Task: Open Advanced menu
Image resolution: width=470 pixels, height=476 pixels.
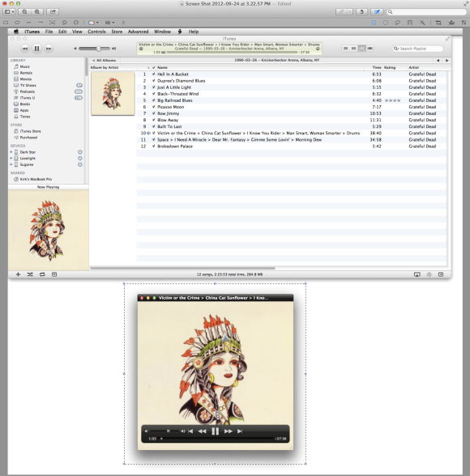Action: point(139,32)
